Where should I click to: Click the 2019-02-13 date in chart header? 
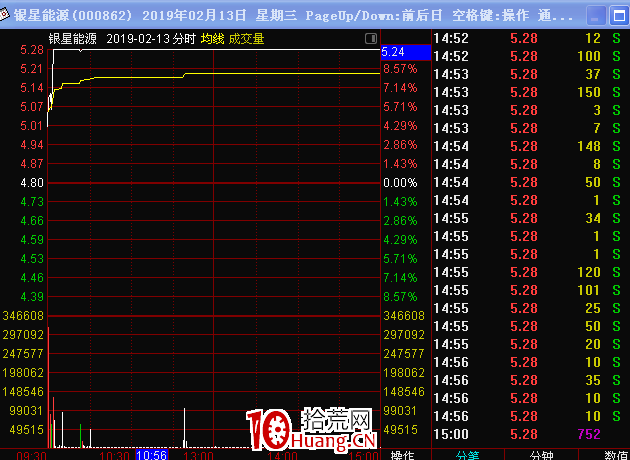point(139,39)
